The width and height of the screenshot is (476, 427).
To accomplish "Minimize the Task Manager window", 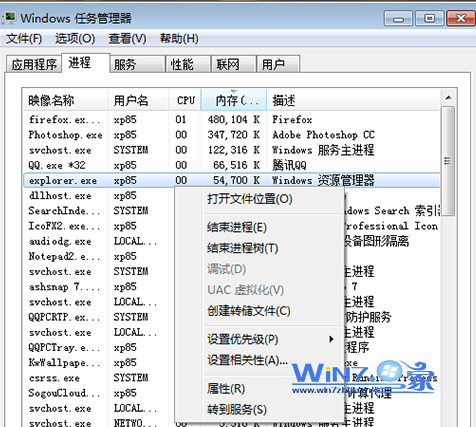I will (398, 18).
